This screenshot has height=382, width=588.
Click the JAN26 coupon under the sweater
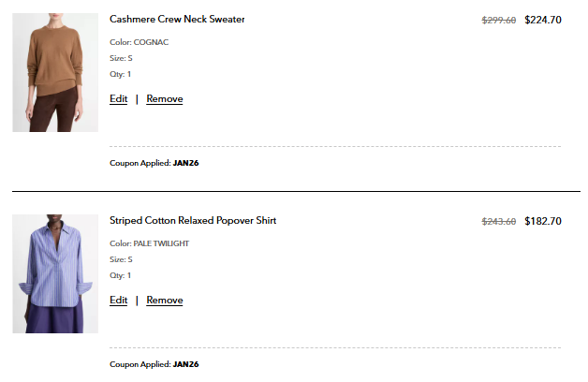click(185, 163)
